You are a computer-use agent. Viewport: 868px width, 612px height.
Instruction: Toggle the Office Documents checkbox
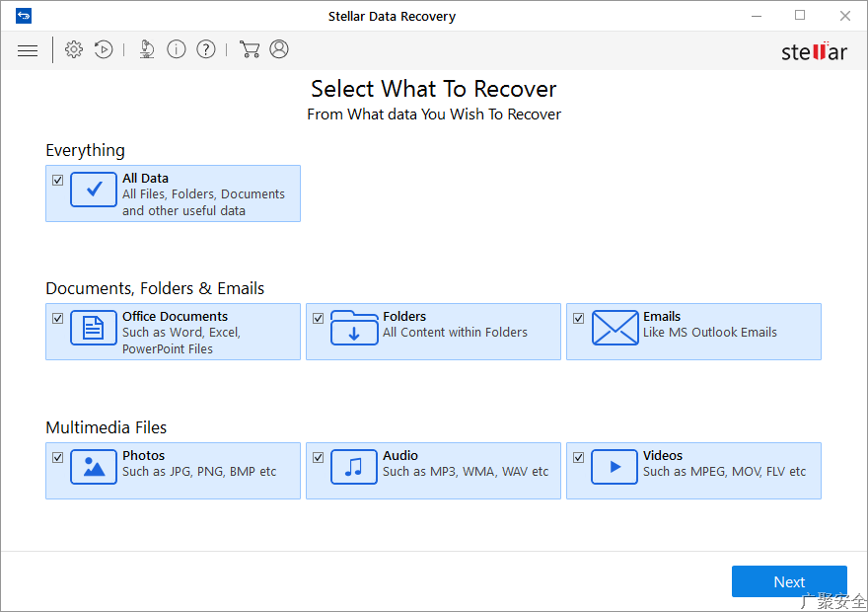(x=58, y=318)
